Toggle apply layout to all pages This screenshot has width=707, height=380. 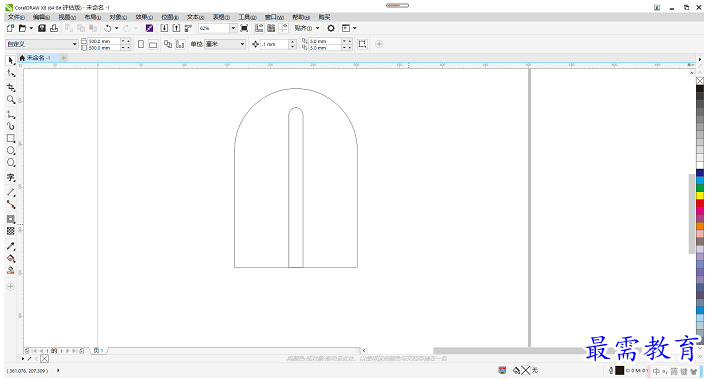pyautogui.click(x=168, y=44)
